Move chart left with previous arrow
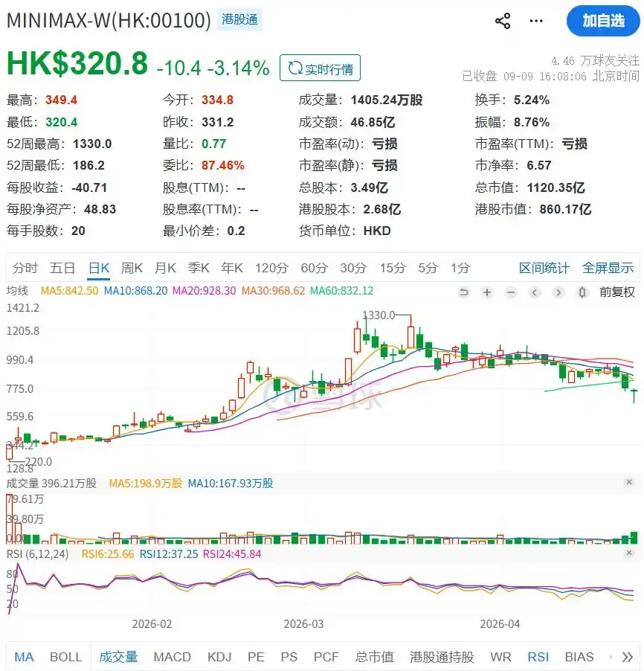Image resolution: width=644 pixels, height=671 pixels. (x=535, y=292)
